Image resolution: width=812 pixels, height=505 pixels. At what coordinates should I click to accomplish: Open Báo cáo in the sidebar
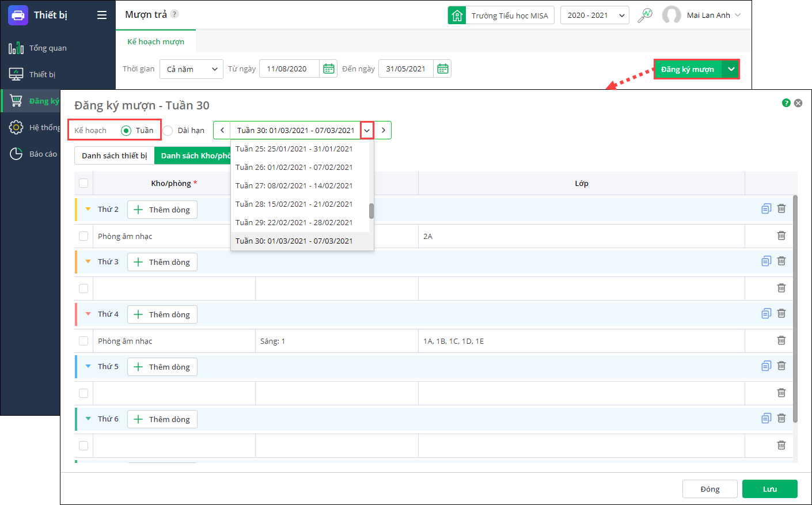coord(33,154)
